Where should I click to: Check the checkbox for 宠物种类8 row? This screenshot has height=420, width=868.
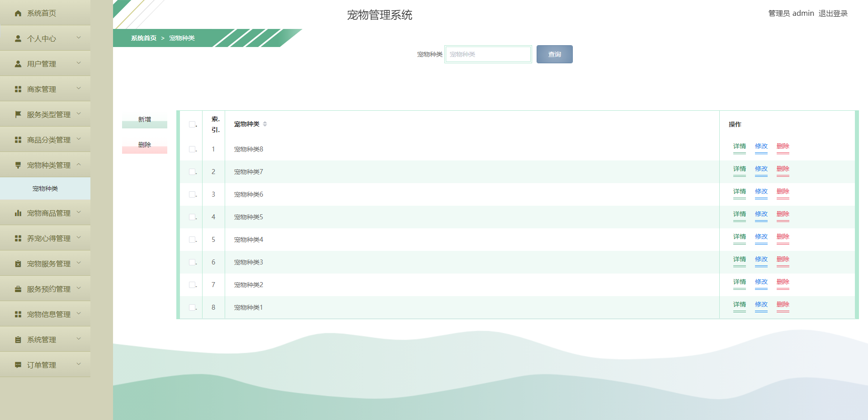(x=191, y=149)
